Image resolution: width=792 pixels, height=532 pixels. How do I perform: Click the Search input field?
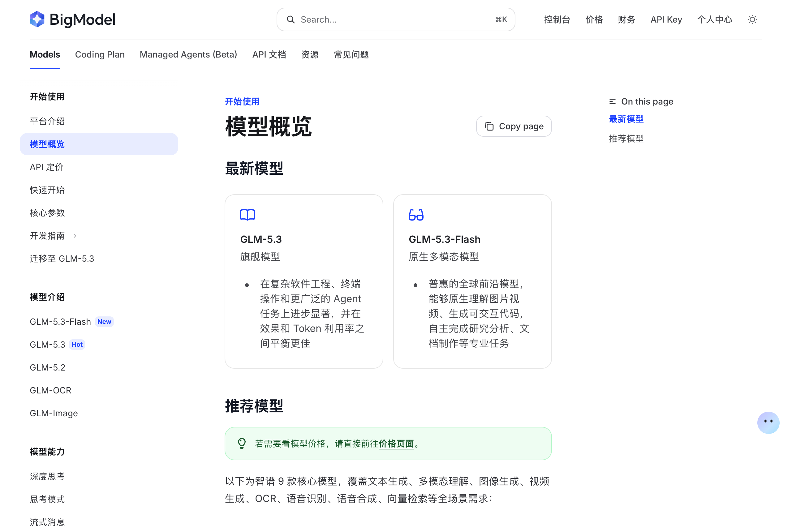point(396,20)
